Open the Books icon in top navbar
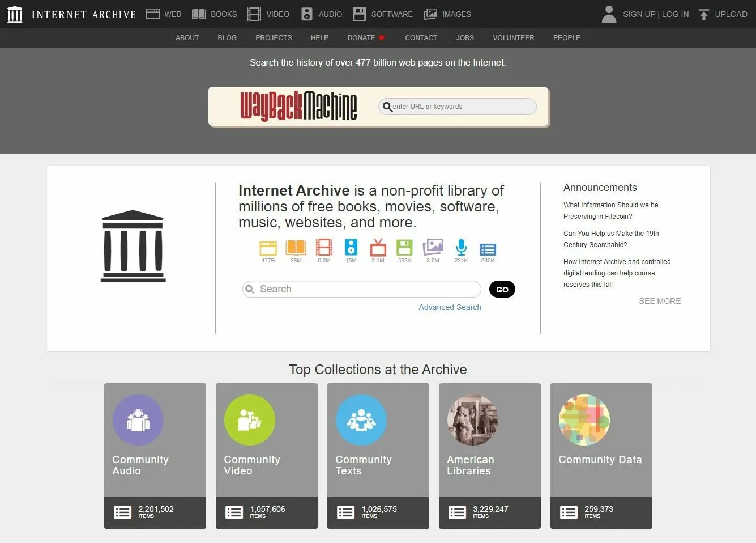 [199, 14]
